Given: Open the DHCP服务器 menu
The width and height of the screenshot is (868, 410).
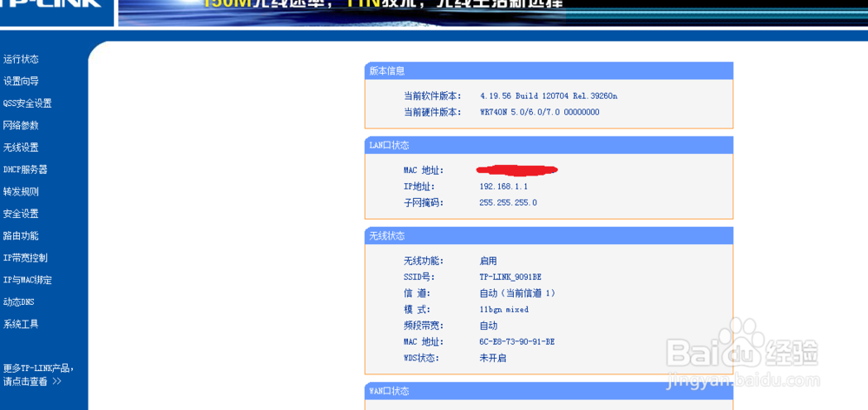Looking at the screenshot, I should (25, 169).
